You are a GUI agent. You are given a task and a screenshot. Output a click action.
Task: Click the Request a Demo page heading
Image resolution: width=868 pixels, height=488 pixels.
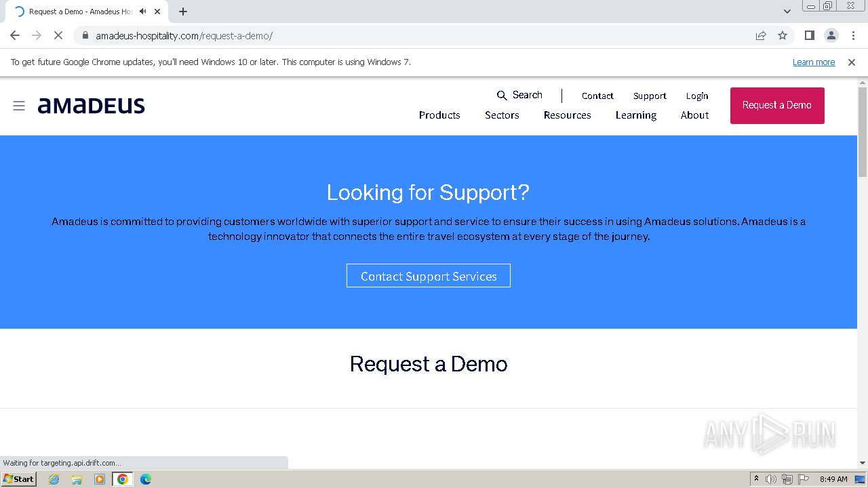pos(429,364)
